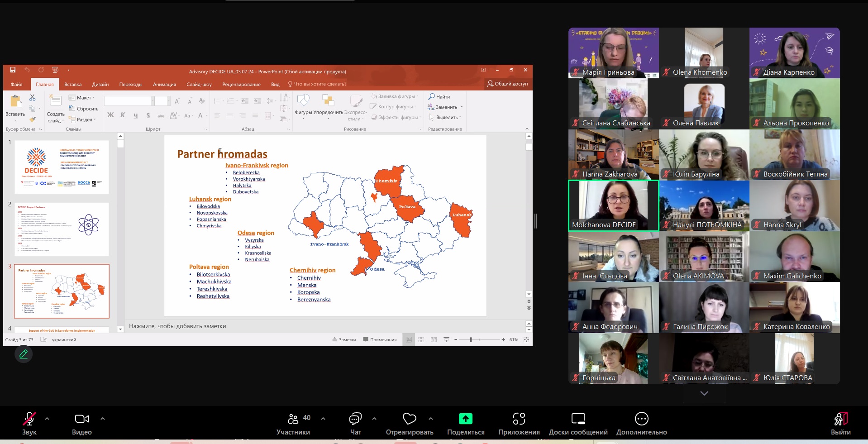This screenshot has height=444, width=868.
Task: Toggle Zoom camera (Видео)
Action: [x=82, y=424]
